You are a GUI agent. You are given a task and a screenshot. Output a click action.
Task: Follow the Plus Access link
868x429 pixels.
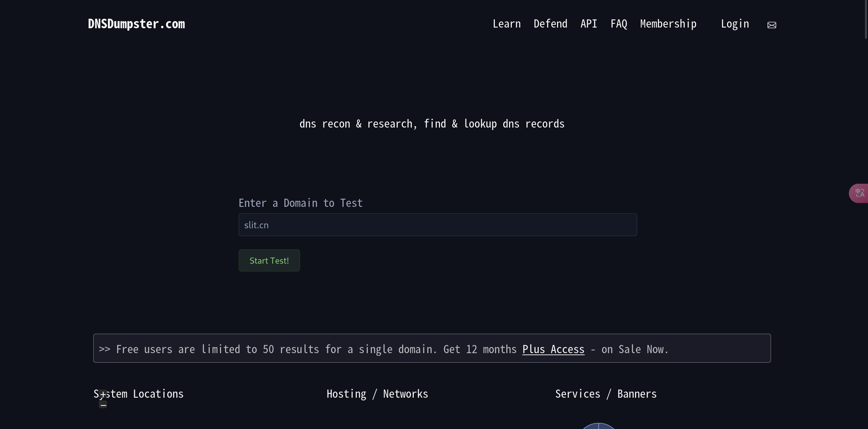553,349
